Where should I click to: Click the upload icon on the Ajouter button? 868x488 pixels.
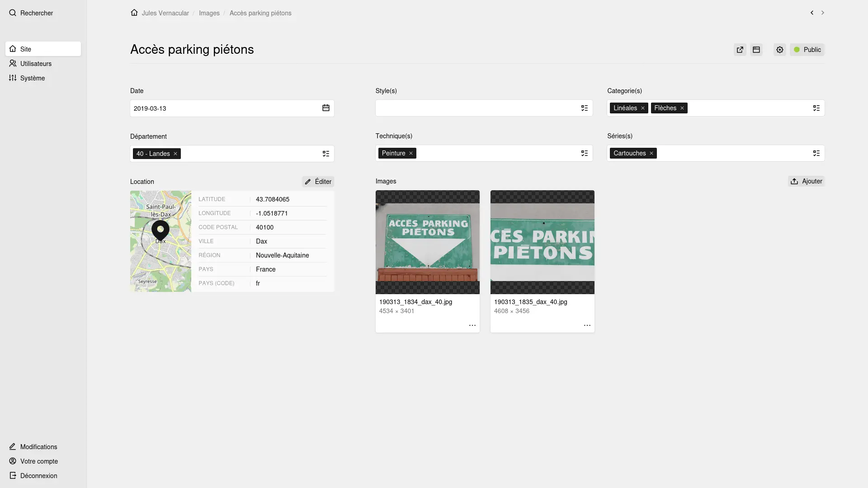coord(795,181)
